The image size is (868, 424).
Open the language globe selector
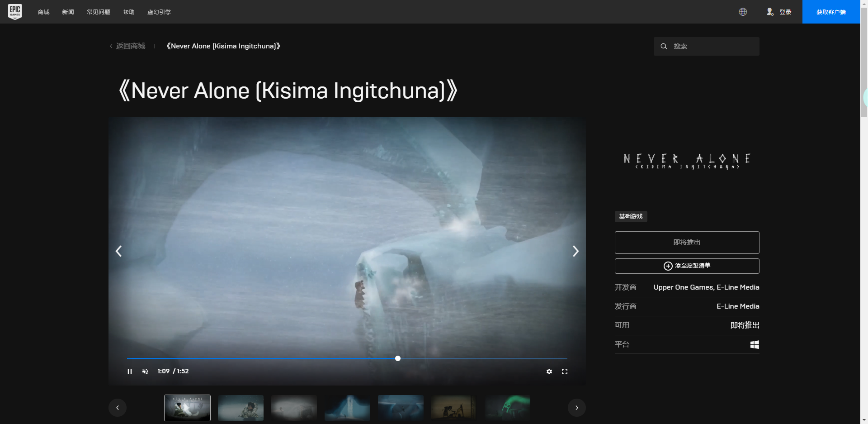click(743, 12)
